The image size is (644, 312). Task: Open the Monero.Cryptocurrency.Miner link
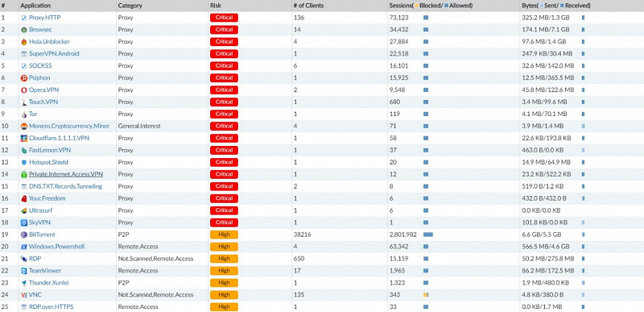tap(69, 126)
